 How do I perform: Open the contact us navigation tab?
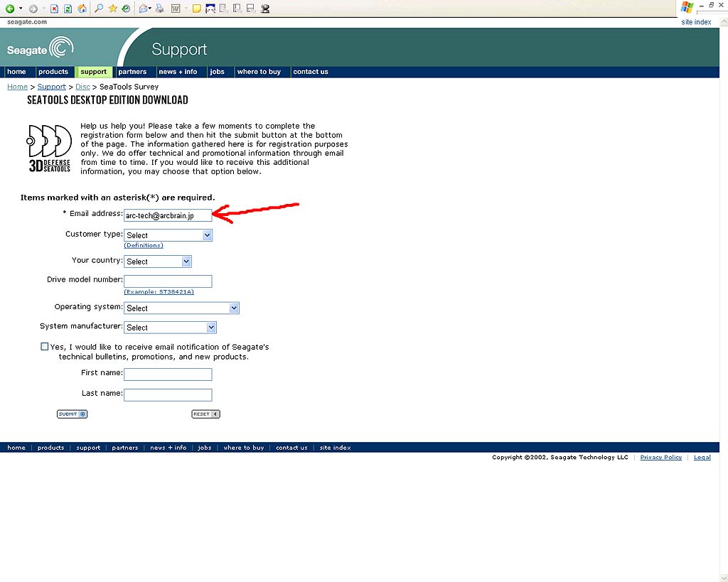tap(311, 72)
